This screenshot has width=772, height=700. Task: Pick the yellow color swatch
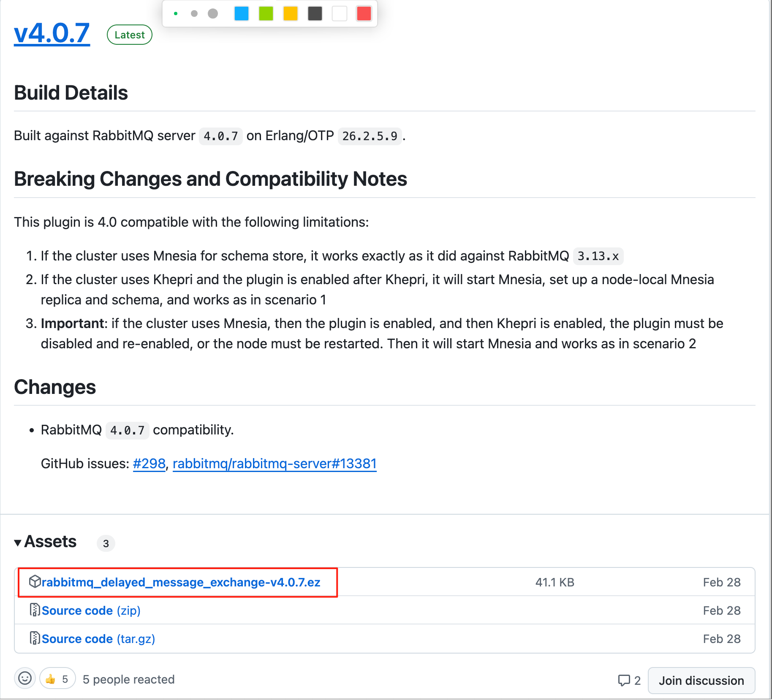[291, 14]
